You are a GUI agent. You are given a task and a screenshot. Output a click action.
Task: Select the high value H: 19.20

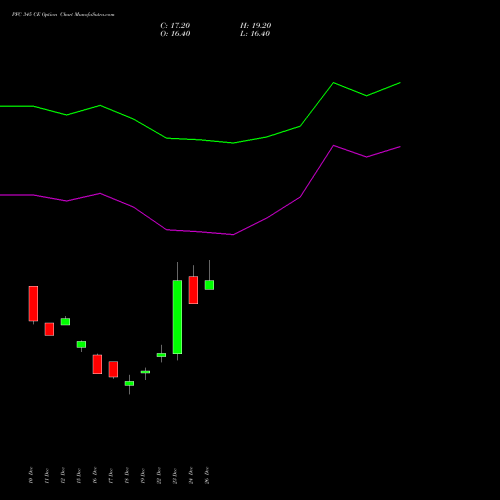tap(256, 26)
